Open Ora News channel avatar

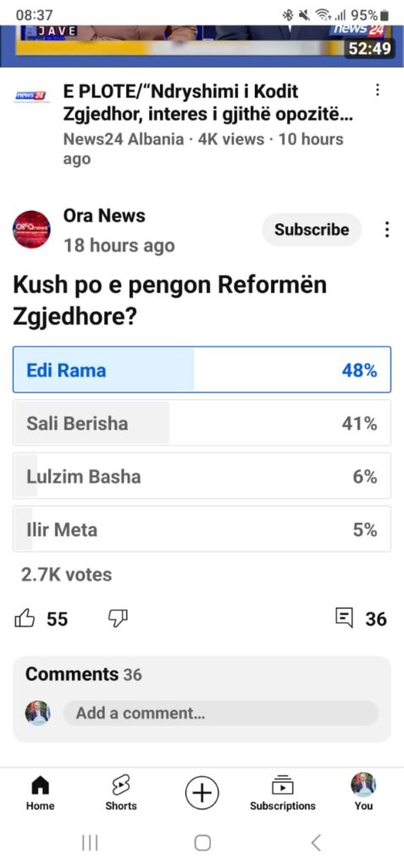point(31,229)
